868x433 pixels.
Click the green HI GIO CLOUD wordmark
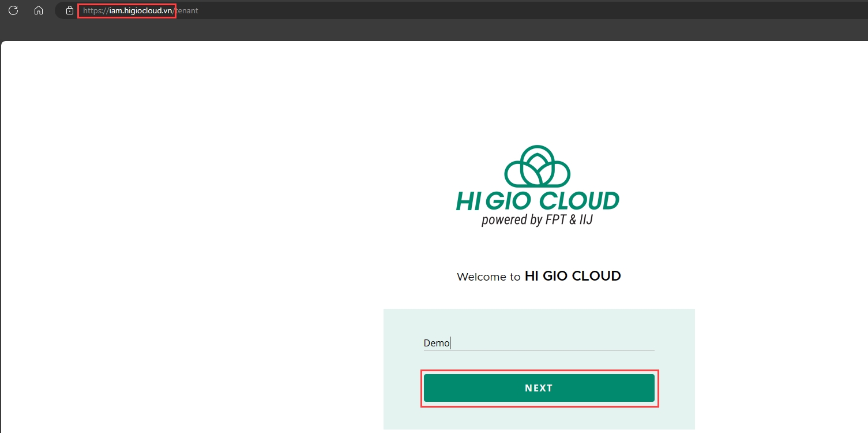[x=537, y=201]
